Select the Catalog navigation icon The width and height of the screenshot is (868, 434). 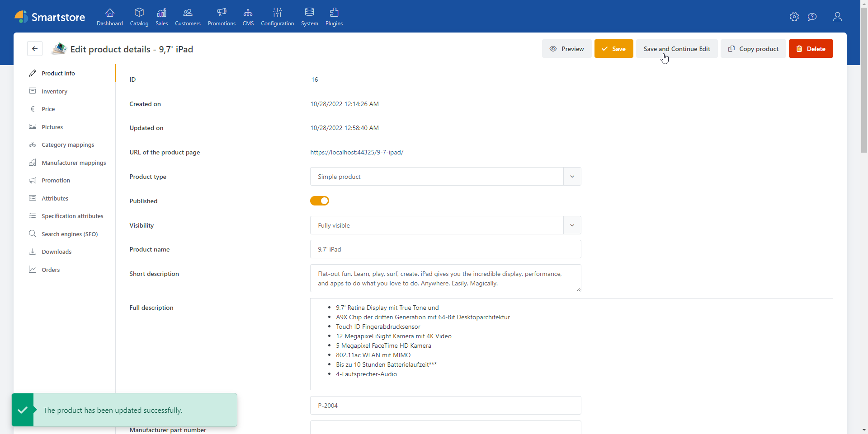point(139,17)
